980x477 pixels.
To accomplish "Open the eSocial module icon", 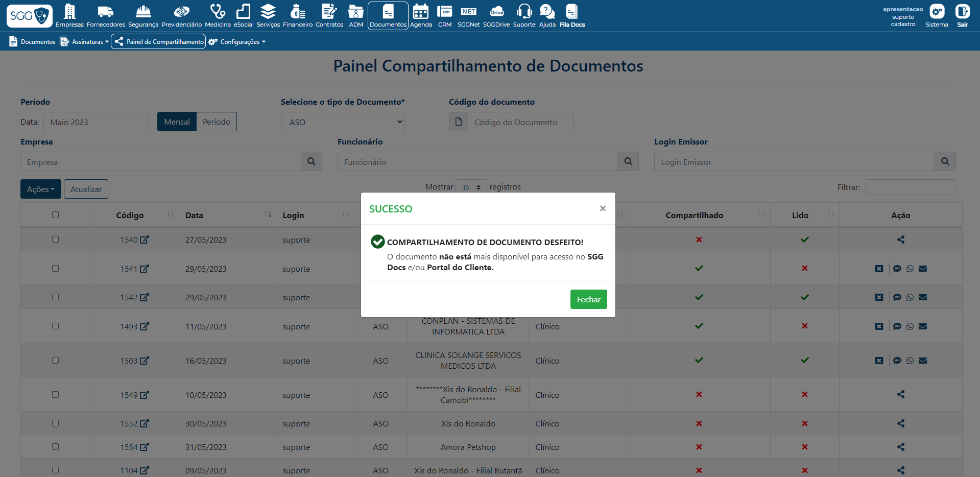I will (x=244, y=15).
